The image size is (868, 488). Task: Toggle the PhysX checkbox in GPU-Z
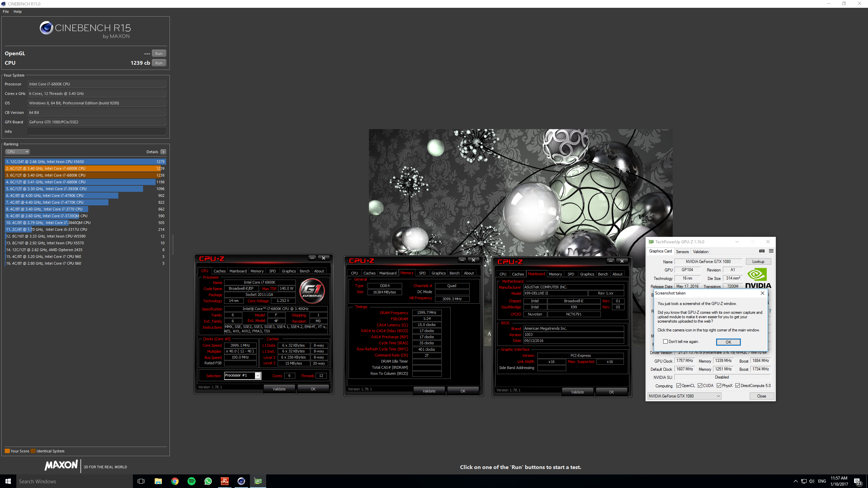click(719, 386)
